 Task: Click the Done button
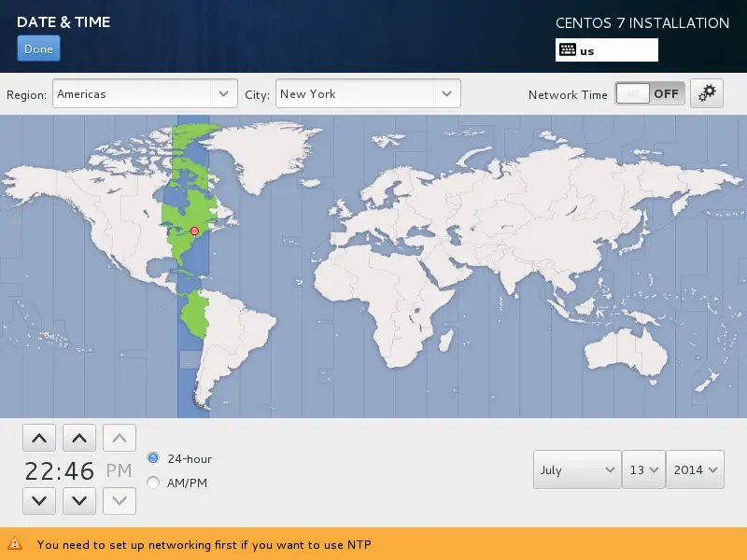(38, 49)
